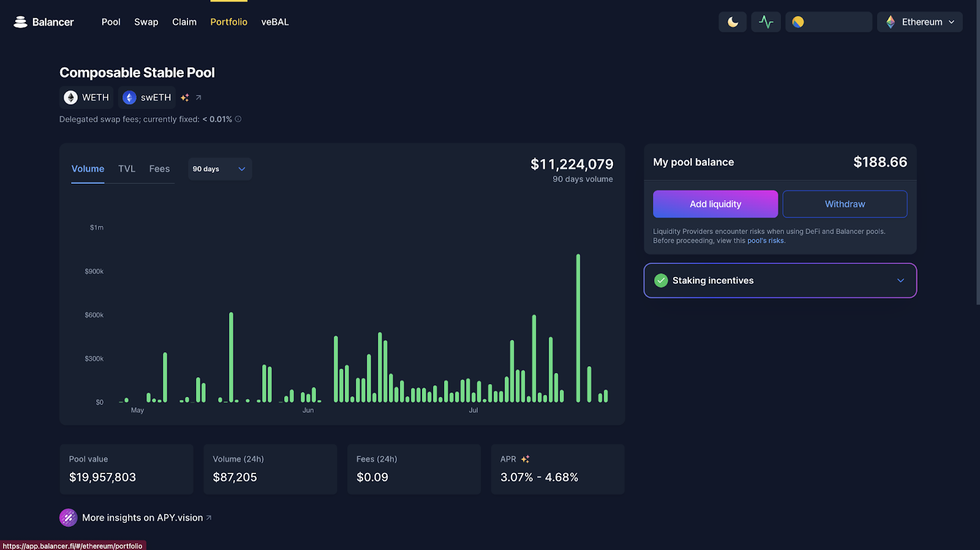Click the $11,224,079 volume value
The height and width of the screenshot is (550, 980).
[x=571, y=164]
